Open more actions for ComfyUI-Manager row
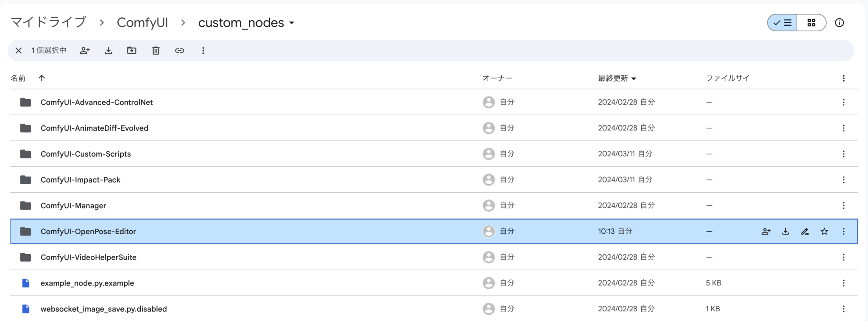 pos(843,206)
